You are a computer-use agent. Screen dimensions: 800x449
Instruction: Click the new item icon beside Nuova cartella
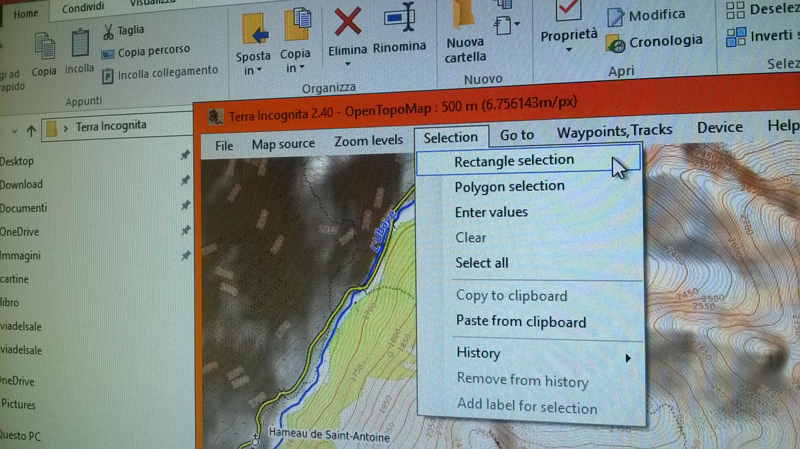(503, 25)
